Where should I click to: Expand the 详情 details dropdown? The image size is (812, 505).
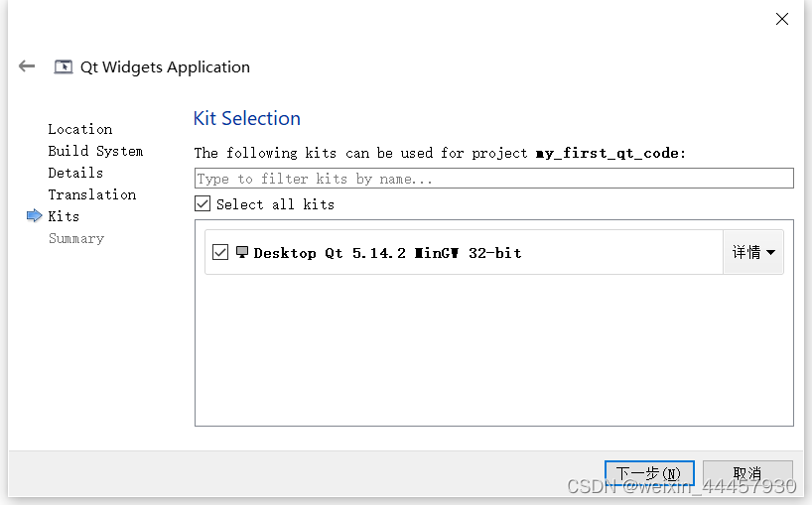[x=753, y=252]
